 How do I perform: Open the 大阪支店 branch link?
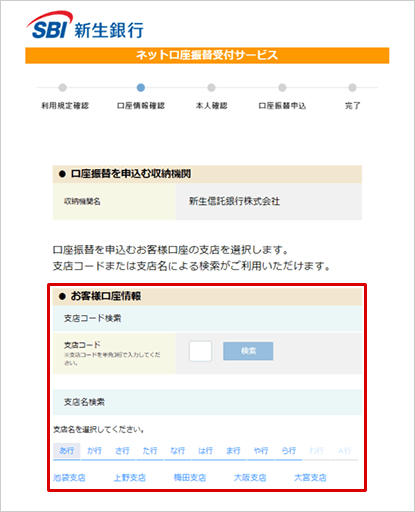click(x=250, y=478)
